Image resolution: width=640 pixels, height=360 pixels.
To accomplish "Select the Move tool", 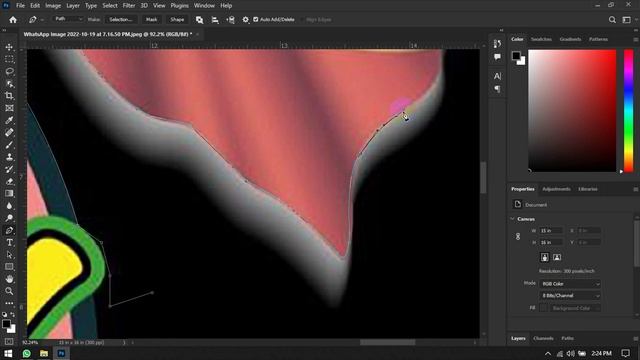I will click(x=9, y=47).
